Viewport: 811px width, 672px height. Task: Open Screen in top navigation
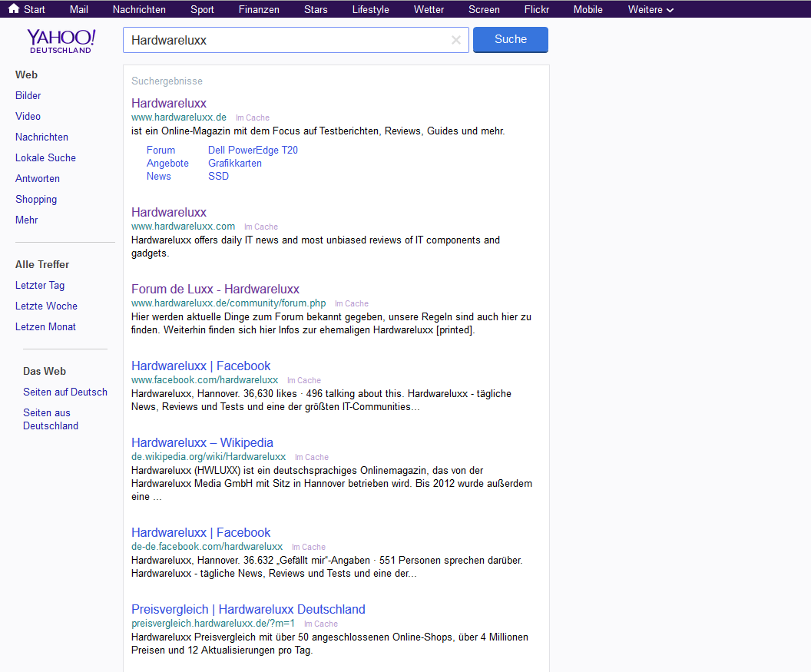484,9
